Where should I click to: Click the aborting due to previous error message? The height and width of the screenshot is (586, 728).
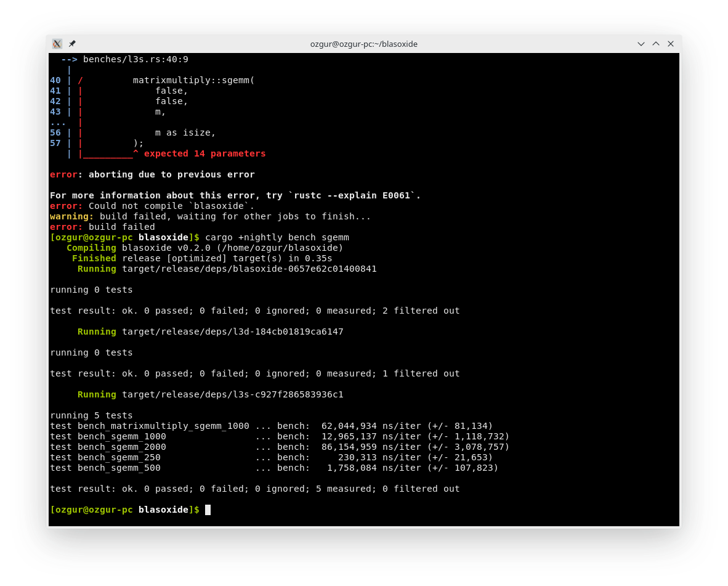tap(152, 174)
